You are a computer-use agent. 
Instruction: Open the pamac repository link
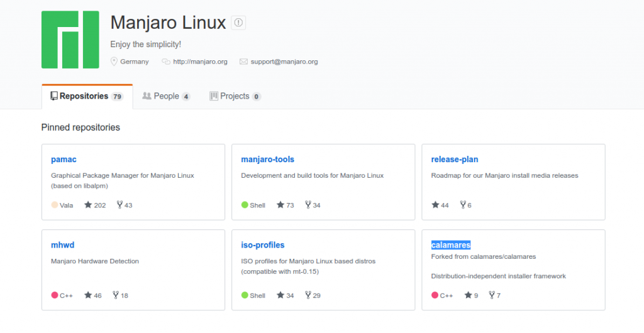(x=64, y=160)
